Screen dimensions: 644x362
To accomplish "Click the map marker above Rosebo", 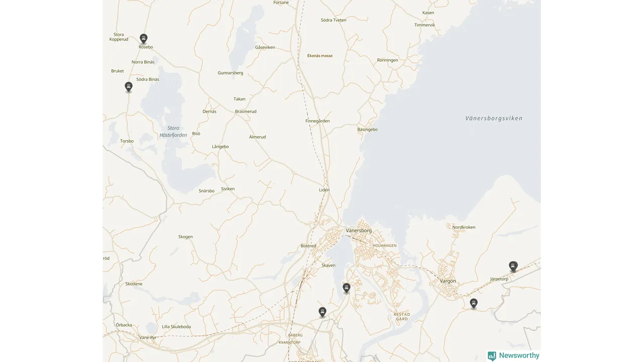I will 143,38.
